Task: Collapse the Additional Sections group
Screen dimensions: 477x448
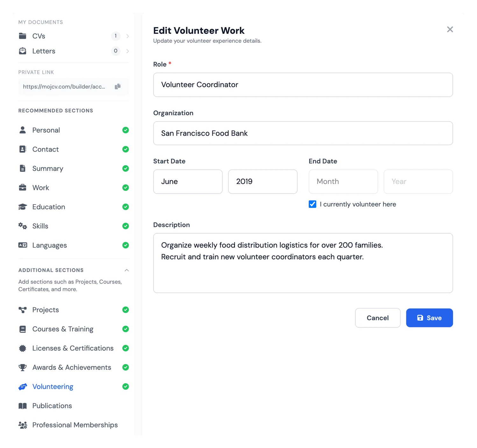Action: coord(127,270)
